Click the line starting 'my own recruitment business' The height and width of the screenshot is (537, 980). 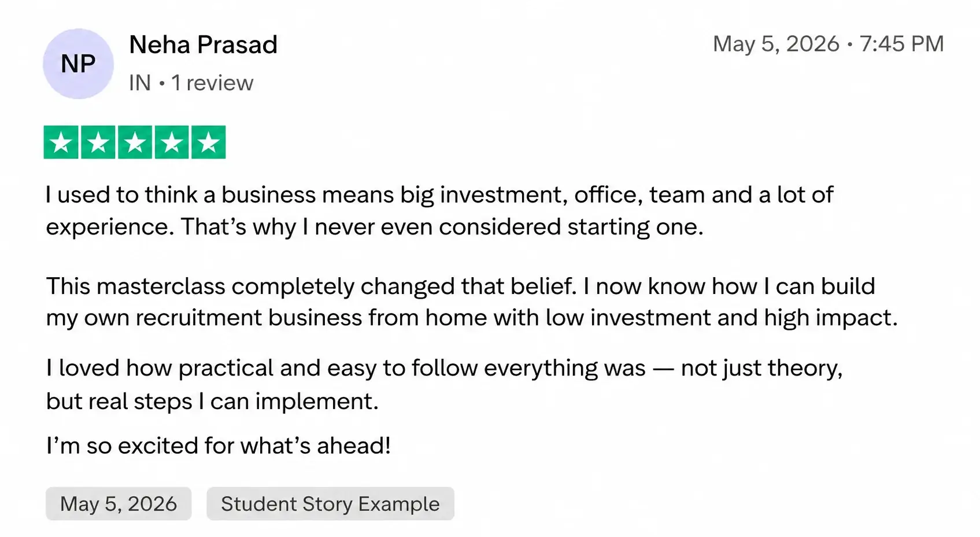point(472,318)
